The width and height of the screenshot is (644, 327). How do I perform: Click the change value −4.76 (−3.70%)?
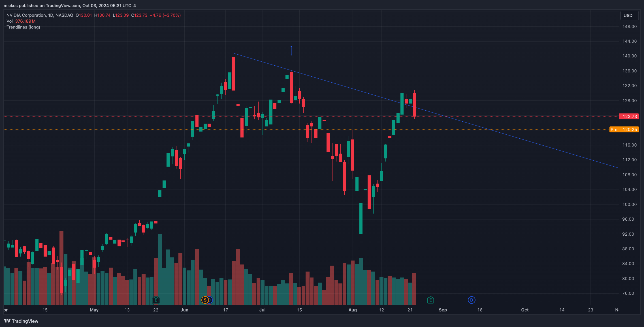point(165,15)
